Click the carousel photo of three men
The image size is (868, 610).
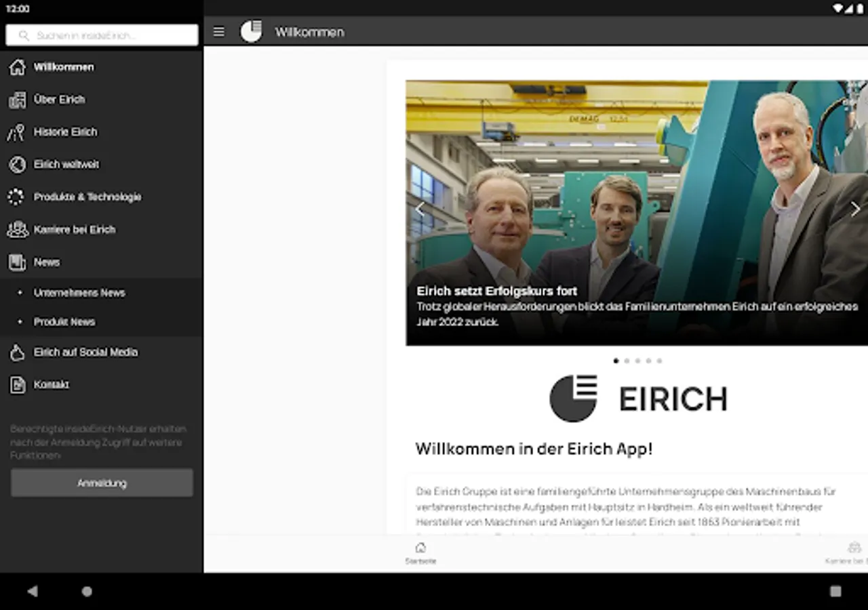(x=637, y=213)
